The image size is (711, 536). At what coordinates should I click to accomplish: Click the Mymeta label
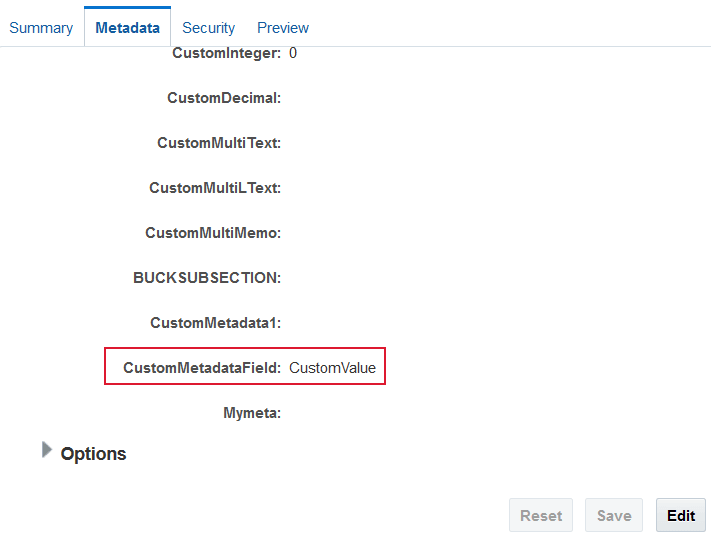pyautogui.click(x=252, y=413)
